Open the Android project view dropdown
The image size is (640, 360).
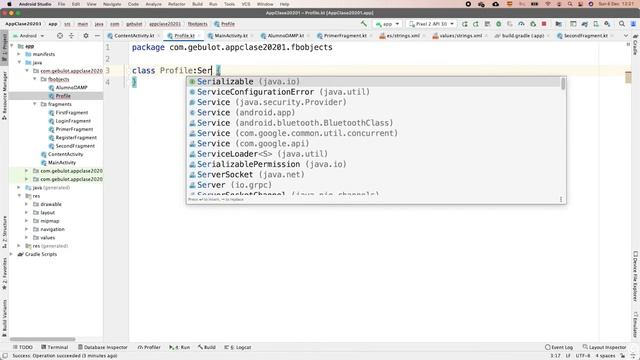coord(28,36)
